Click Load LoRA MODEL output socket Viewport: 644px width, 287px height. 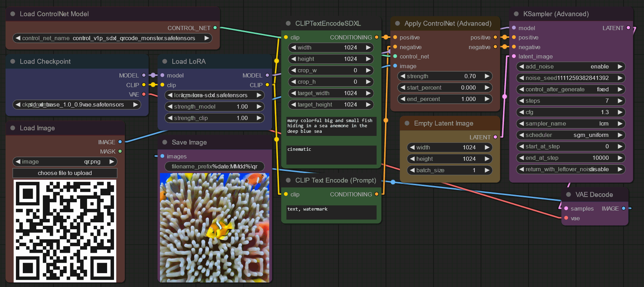(x=267, y=75)
